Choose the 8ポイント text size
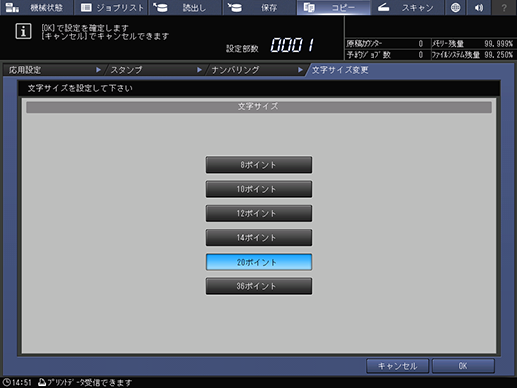 point(259,165)
